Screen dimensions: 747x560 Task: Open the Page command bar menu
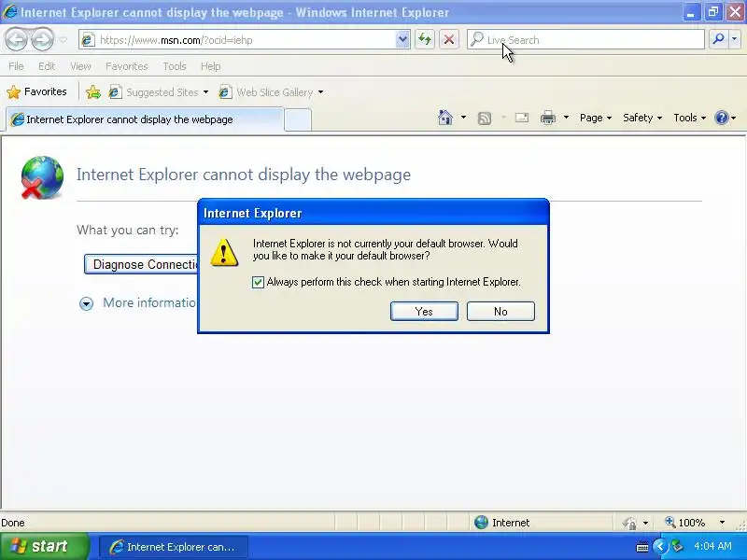tap(596, 118)
